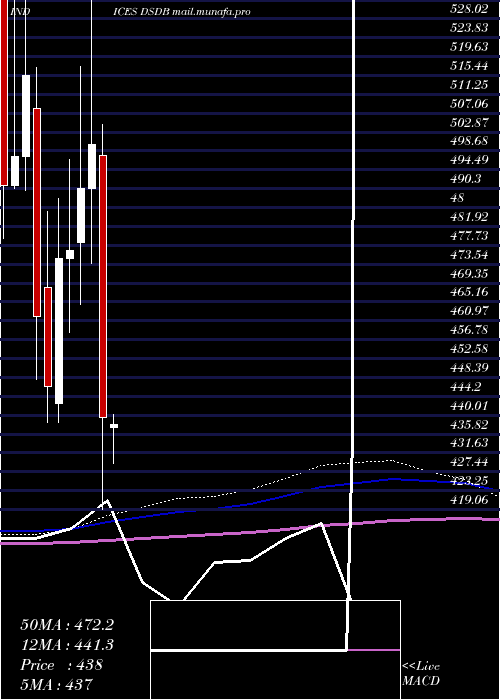The width and height of the screenshot is (500, 700).
Task: Click the 460.97 price axis label
Action: click(469, 311)
